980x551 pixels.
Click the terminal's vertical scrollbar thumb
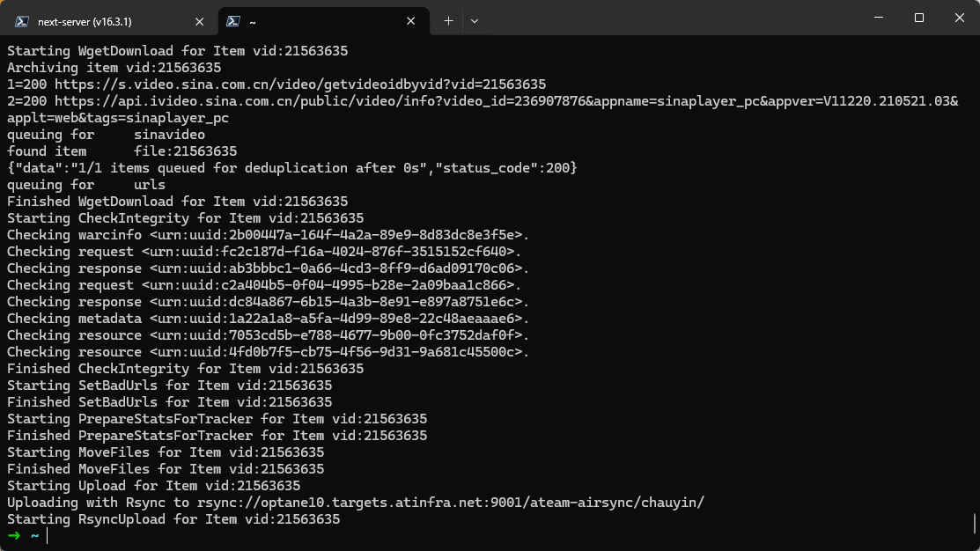pyautogui.click(x=975, y=524)
